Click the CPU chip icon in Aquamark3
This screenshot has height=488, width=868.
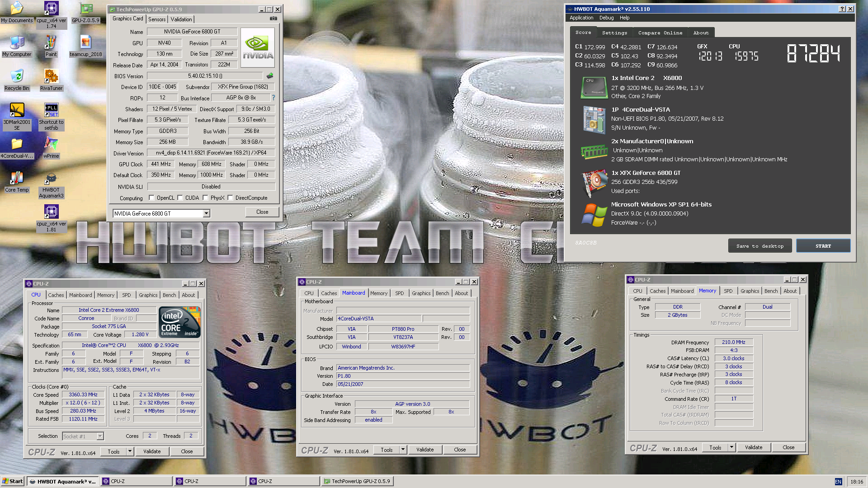click(594, 87)
